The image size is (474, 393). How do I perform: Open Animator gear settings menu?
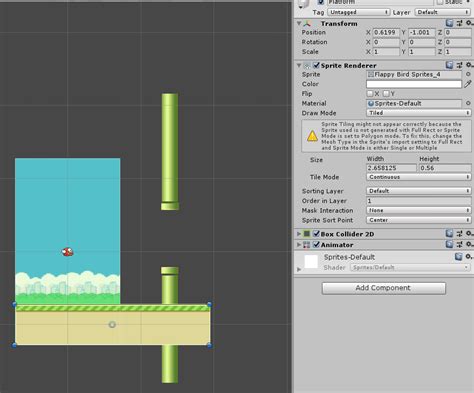[x=469, y=244]
